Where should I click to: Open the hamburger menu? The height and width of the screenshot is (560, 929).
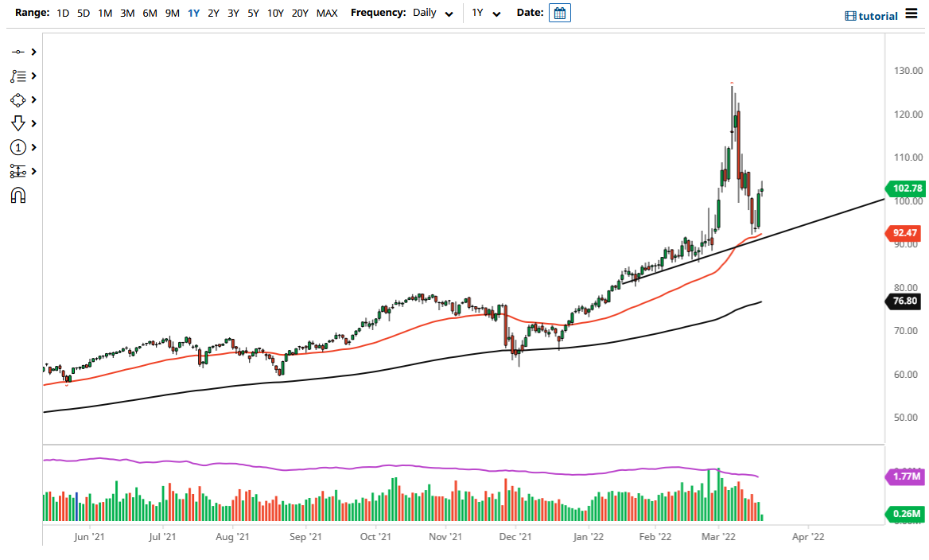pos(913,14)
